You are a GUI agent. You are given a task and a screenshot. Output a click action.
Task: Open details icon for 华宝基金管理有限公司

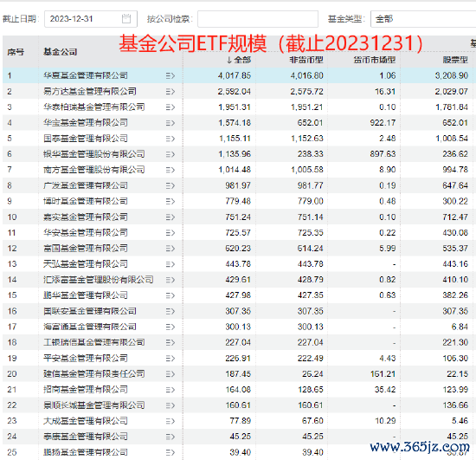(x=170, y=123)
